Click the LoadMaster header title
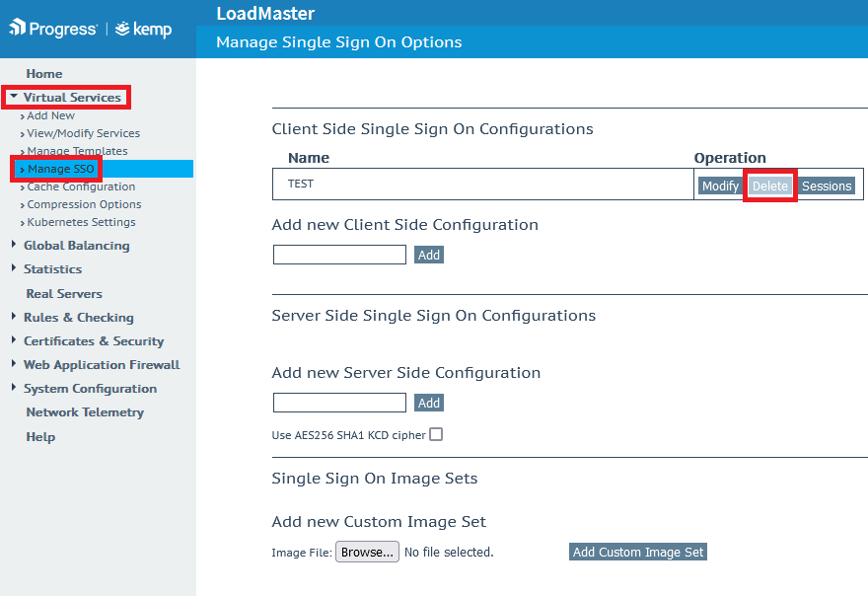 (x=265, y=13)
